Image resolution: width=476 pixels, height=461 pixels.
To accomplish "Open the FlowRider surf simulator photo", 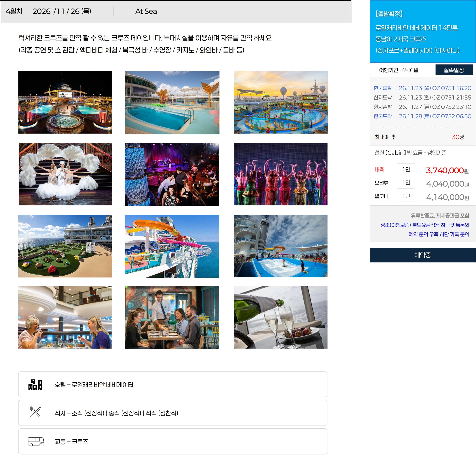I will 281,246.
